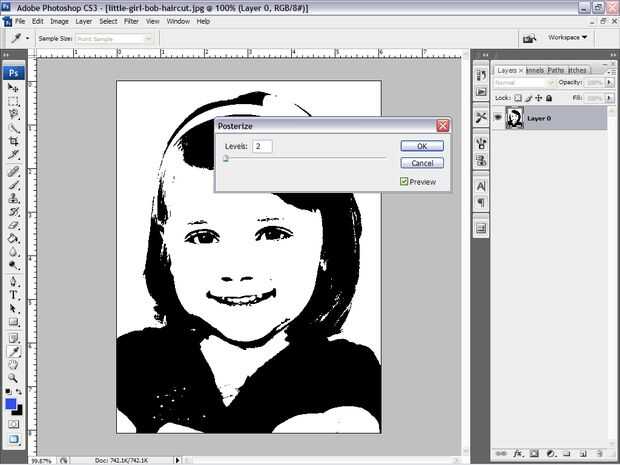Swap foreground and background colors
This screenshot has width=620, height=465.
pyautogui.click(x=19, y=391)
